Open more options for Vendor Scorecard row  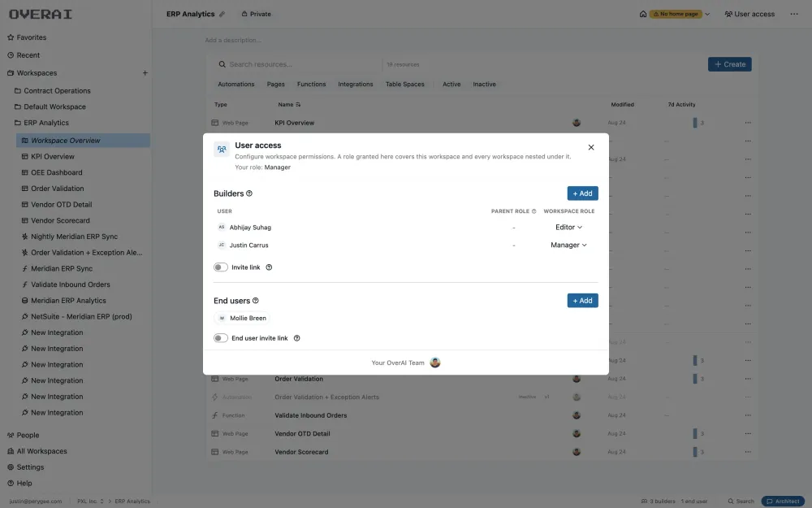pyautogui.click(x=748, y=452)
